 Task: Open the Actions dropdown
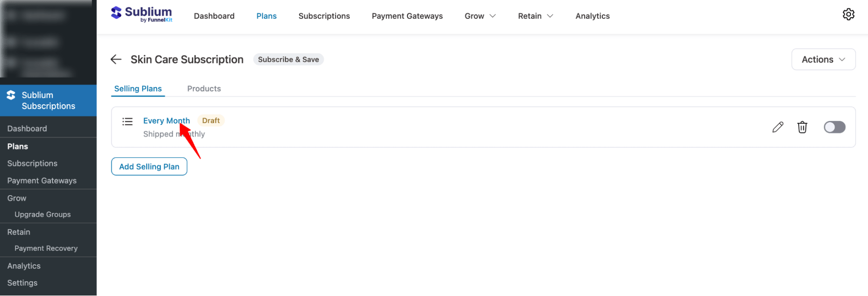(823, 60)
